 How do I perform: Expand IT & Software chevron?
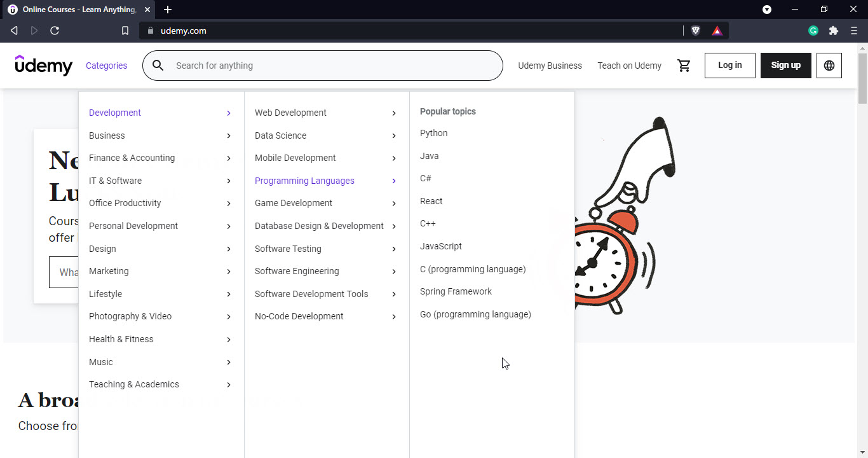229,181
